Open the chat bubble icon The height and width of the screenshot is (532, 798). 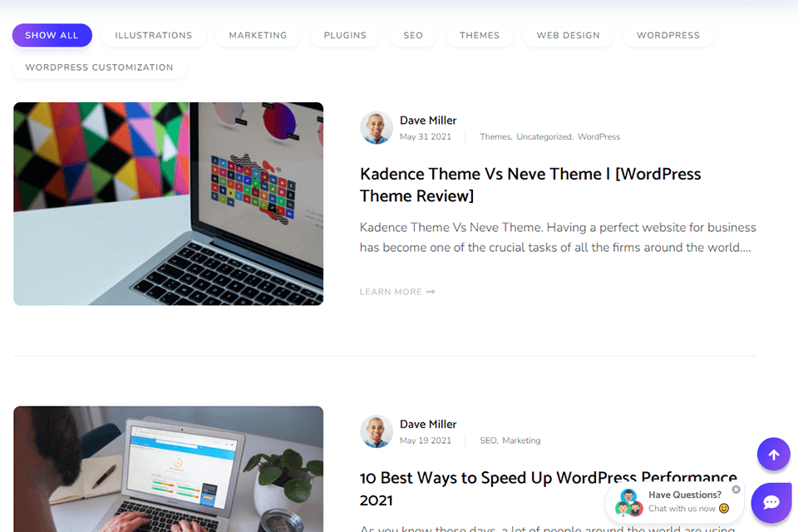771,502
